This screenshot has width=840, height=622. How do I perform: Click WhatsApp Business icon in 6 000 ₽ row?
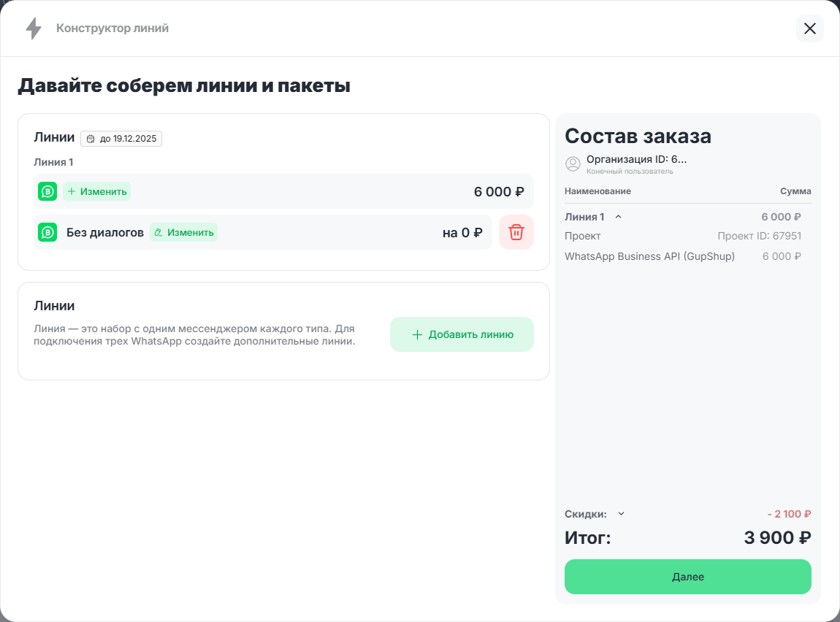[x=47, y=191]
